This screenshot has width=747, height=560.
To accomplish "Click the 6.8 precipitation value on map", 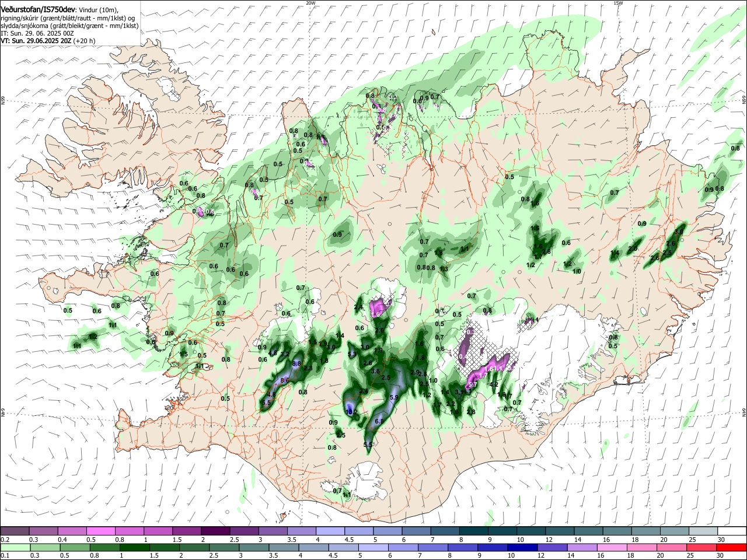I will pos(379,421).
